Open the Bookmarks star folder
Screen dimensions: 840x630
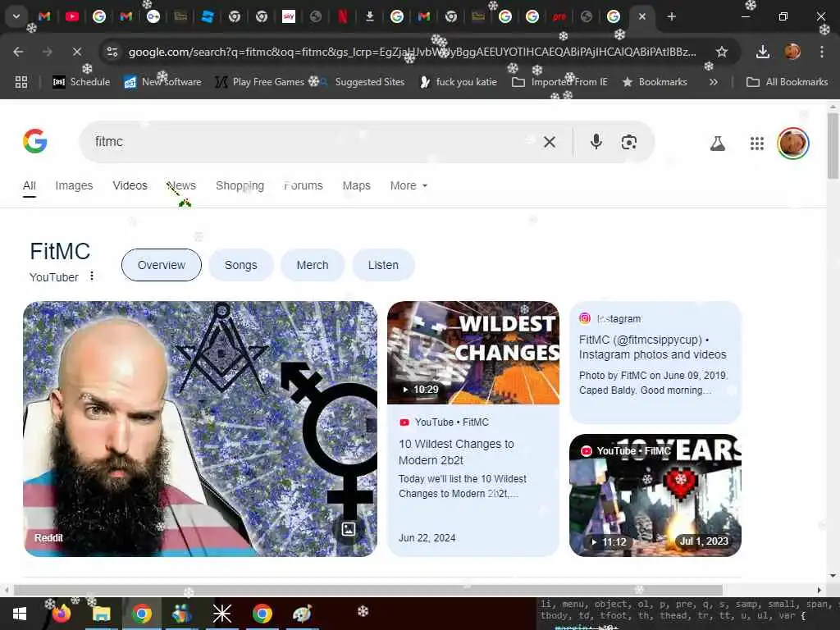(655, 82)
